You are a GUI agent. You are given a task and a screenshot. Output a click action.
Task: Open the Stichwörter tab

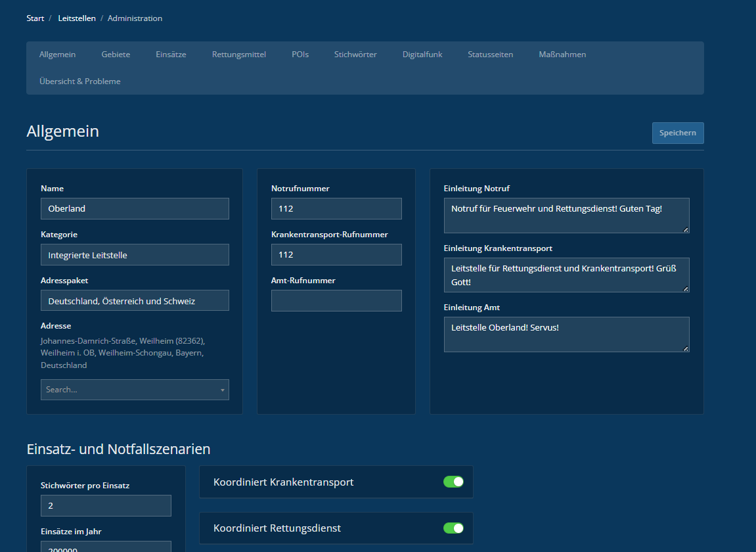coord(355,55)
